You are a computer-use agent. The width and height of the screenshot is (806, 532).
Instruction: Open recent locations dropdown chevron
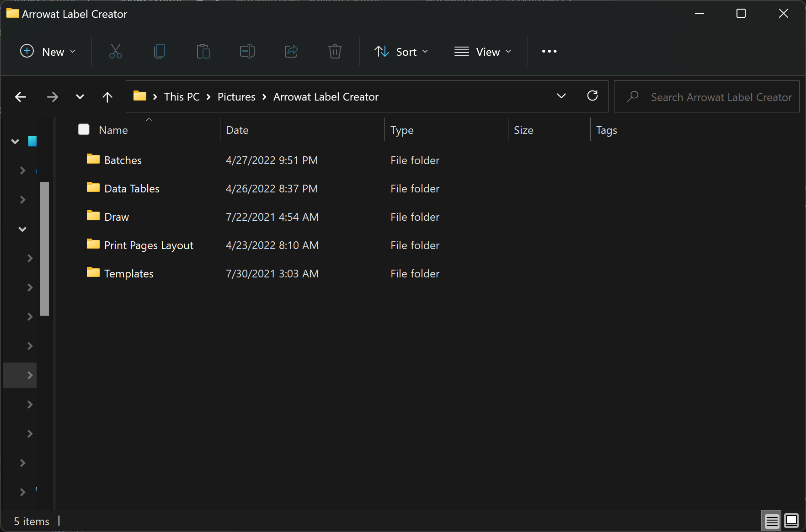click(80, 97)
